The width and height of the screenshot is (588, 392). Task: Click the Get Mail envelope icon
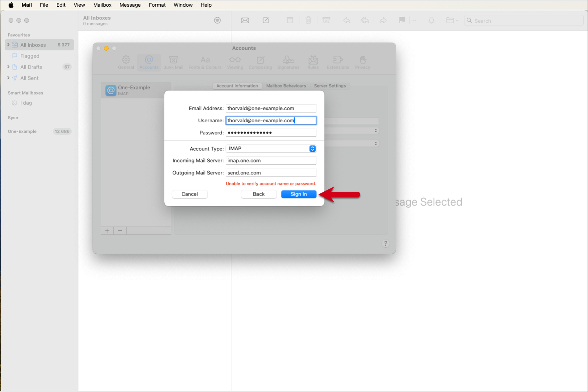pyautogui.click(x=245, y=20)
